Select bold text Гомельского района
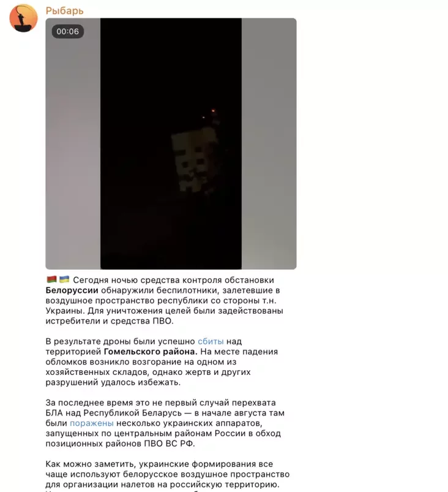448x492 pixels. click(x=151, y=352)
